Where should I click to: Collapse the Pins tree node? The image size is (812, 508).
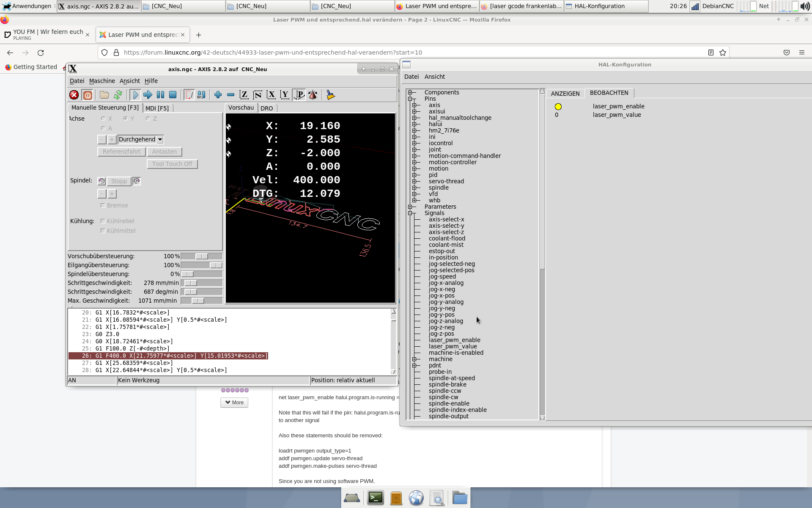[410, 99]
